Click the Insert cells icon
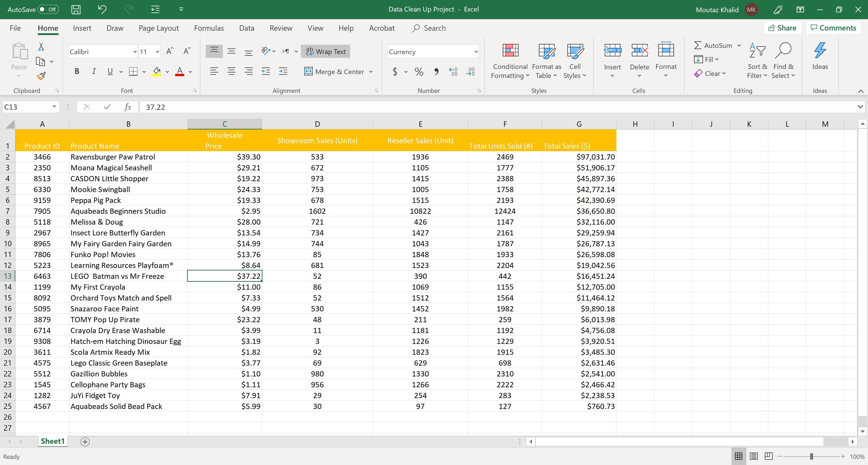Image resolution: width=868 pixels, height=465 pixels. (x=612, y=51)
